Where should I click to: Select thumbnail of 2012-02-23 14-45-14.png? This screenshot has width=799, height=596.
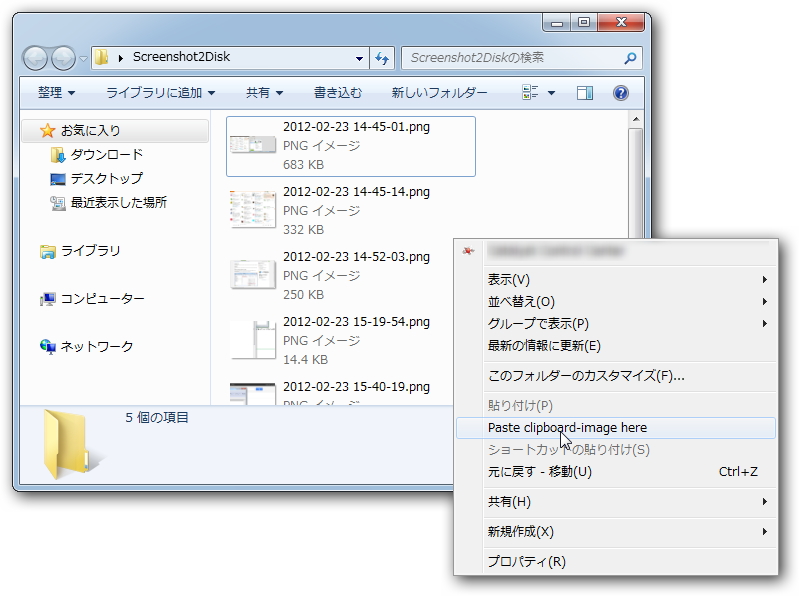click(x=253, y=209)
